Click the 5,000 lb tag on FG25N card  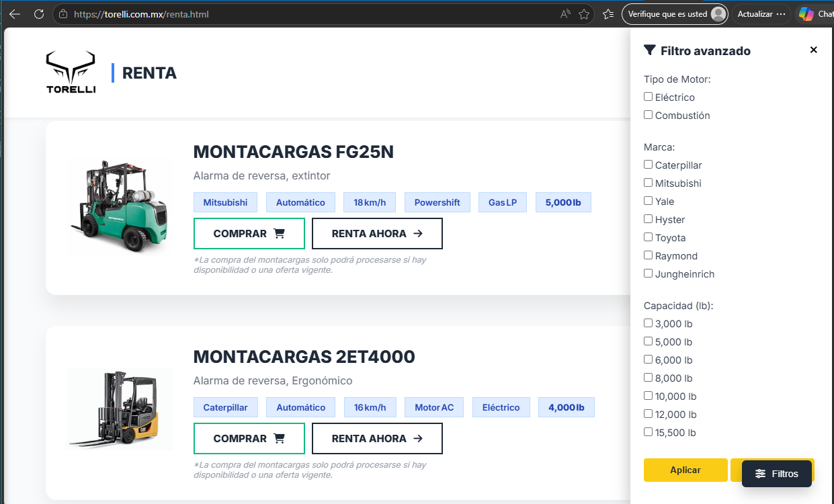pos(563,202)
